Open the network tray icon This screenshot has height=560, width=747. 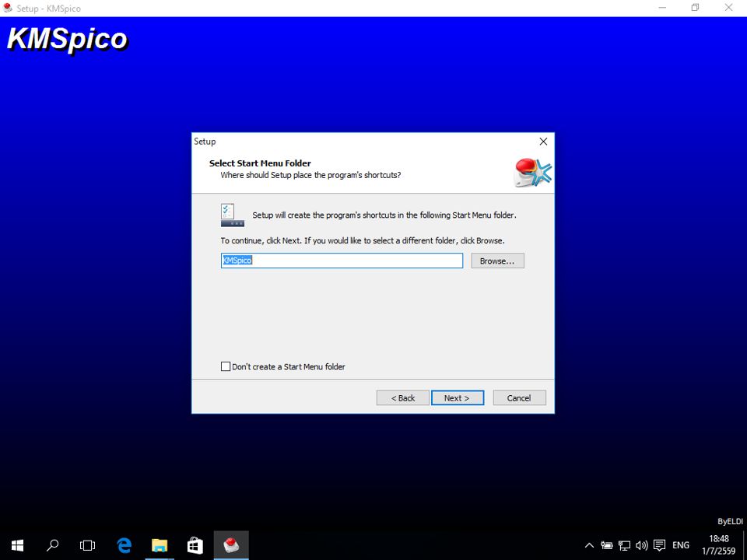[624, 545]
